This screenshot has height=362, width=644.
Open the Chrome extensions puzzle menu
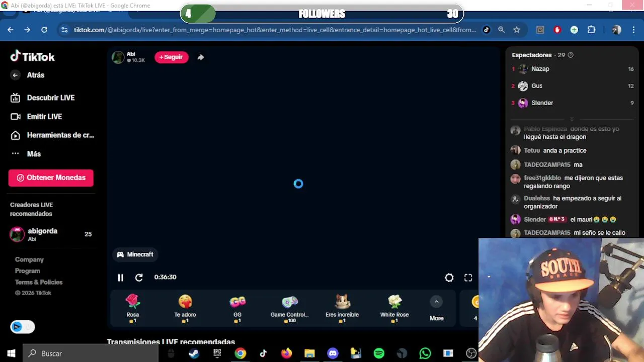[x=592, y=30]
